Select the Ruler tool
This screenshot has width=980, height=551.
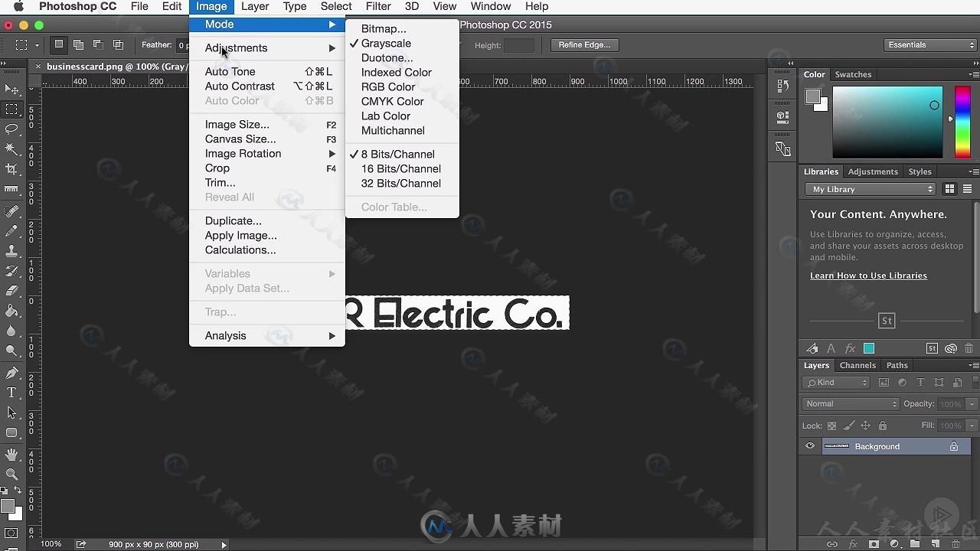[11, 189]
